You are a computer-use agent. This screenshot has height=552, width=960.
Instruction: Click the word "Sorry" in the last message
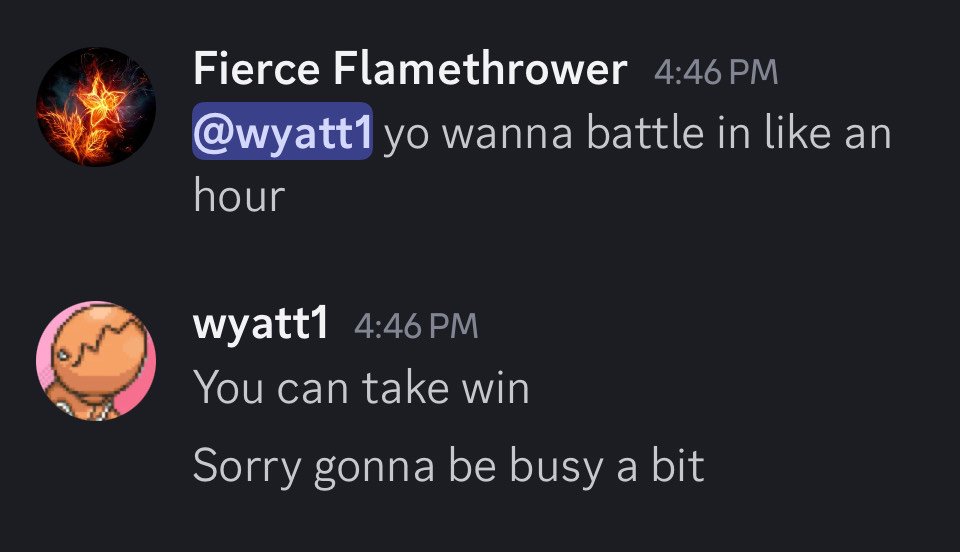[247, 468]
